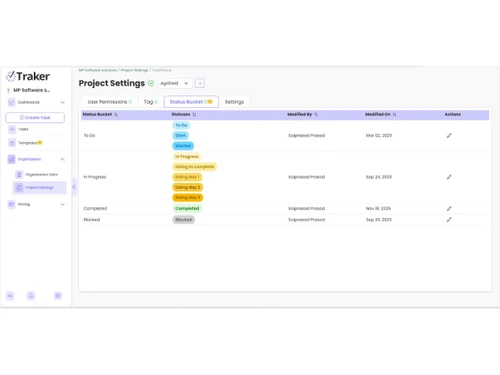Click the MP Software organization name
Screen dimensions: 500x375
[x=31, y=90]
